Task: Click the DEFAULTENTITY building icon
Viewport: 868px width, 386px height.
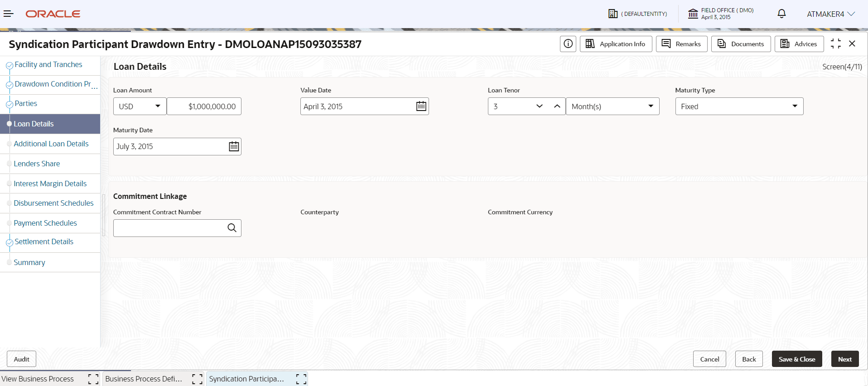Action: point(613,14)
